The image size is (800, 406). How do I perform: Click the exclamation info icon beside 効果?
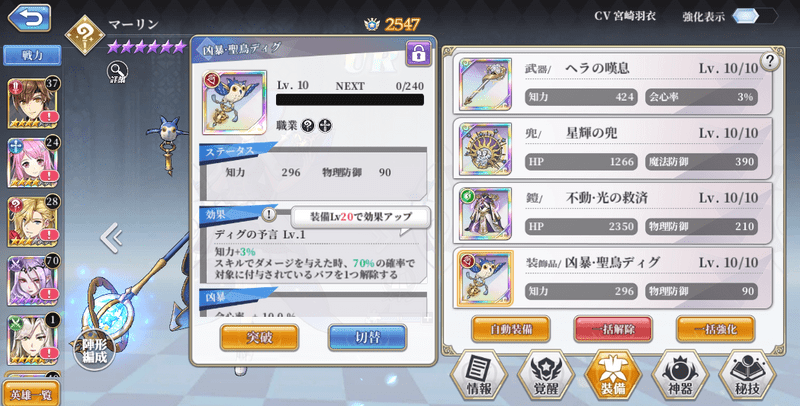point(268,214)
